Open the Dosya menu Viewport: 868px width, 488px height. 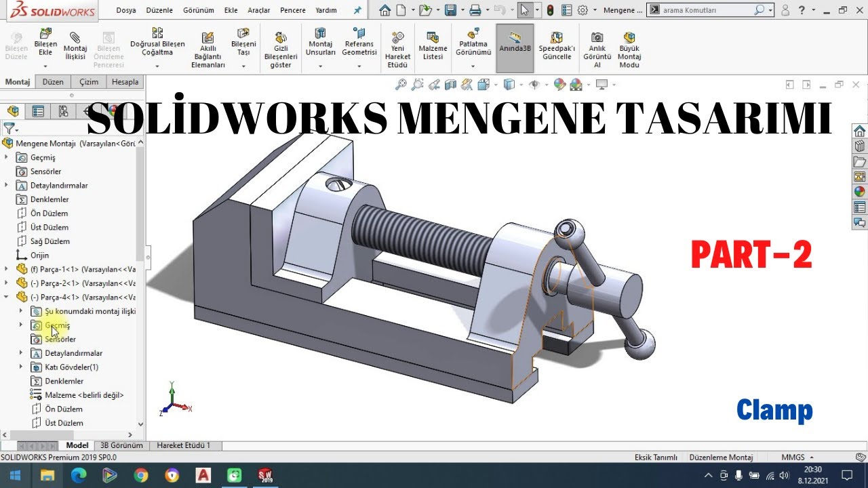coord(126,10)
